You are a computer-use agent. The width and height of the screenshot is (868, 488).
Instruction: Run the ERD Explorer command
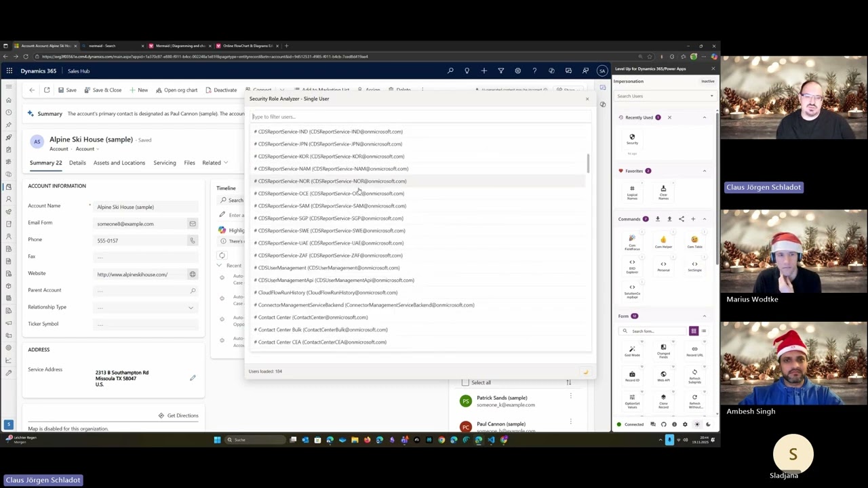click(632, 267)
